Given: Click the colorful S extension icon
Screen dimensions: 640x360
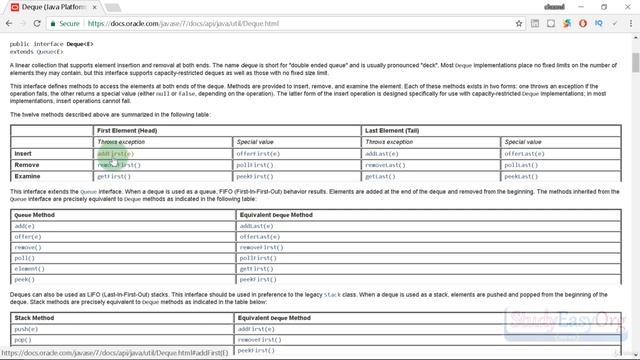Looking at the screenshot, I should [567, 24].
